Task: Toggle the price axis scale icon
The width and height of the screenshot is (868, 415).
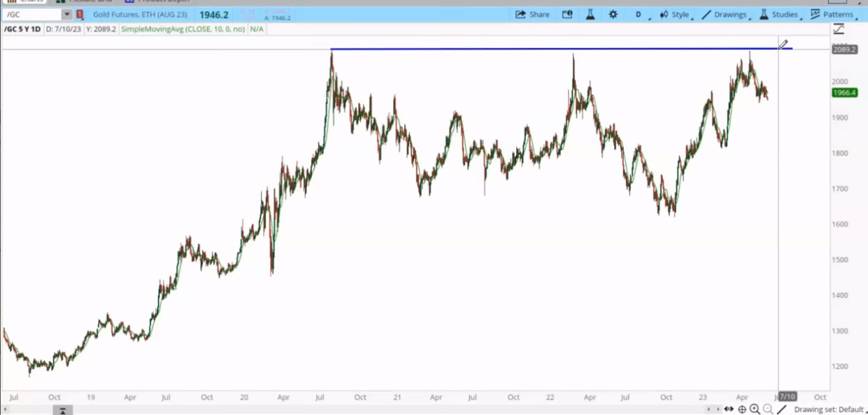Action: click(839, 29)
